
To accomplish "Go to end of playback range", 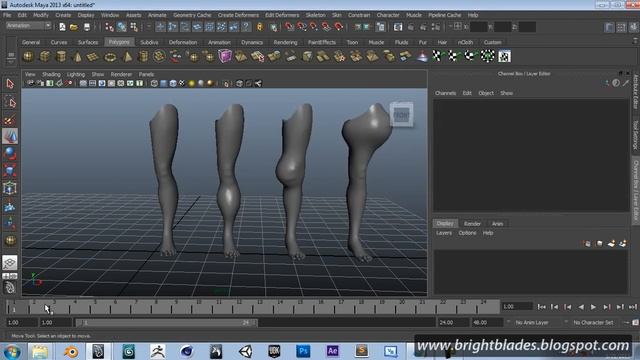I will click(633, 307).
